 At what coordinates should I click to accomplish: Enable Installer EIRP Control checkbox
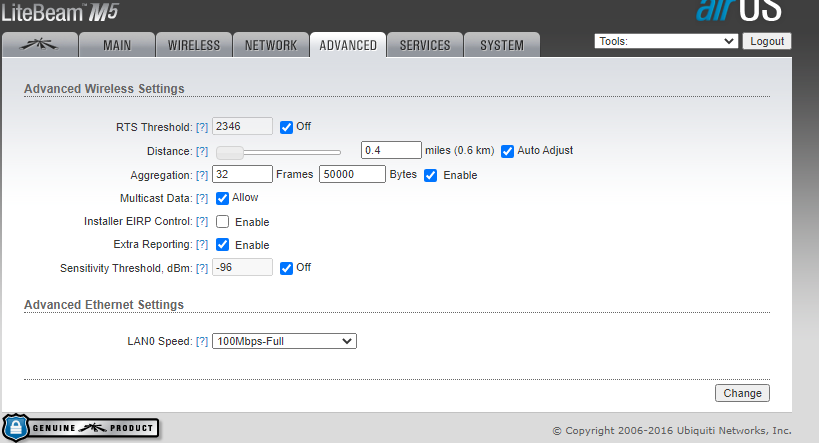(223, 222)
